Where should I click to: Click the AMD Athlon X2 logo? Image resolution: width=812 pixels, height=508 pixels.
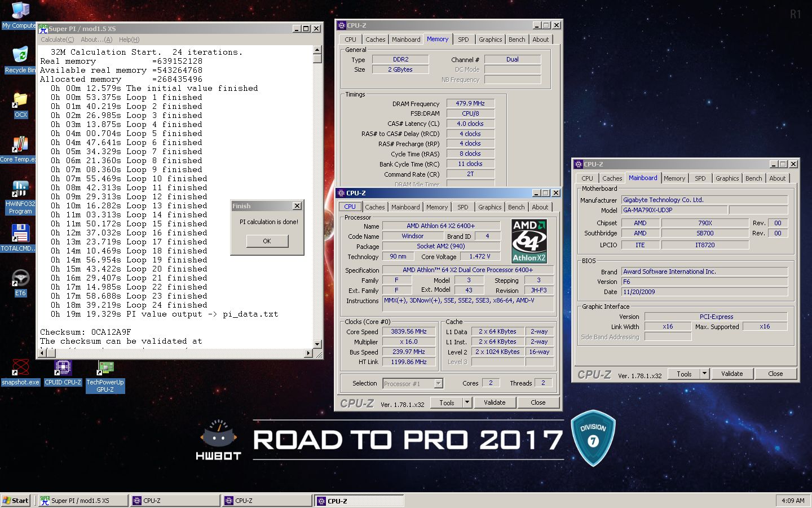tap(529, 241)
